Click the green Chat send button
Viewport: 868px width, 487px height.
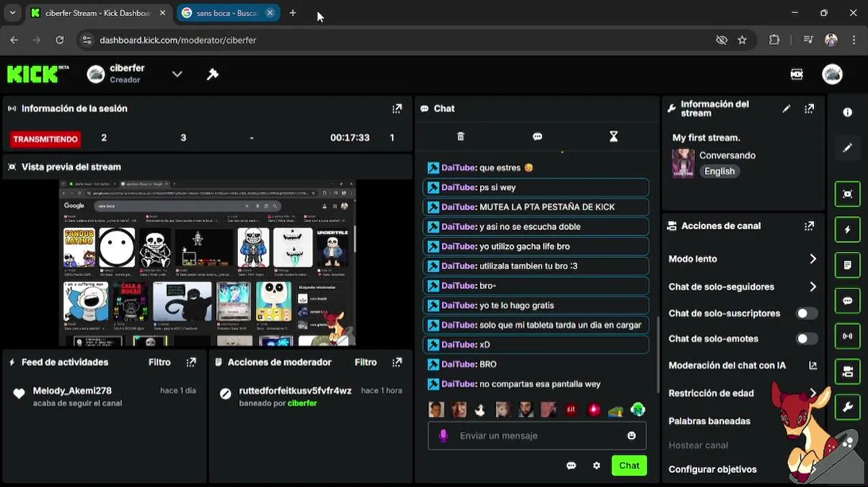[x=629, y=465]
